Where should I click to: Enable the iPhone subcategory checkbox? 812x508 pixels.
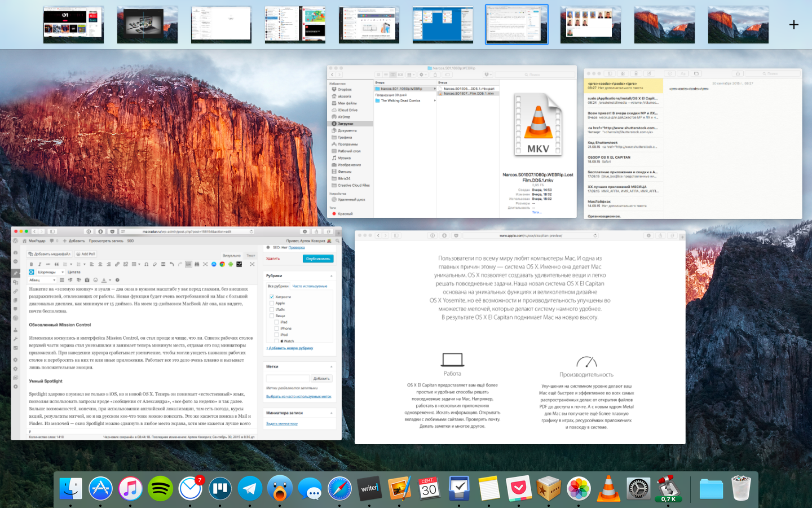[x=276, y=328]
